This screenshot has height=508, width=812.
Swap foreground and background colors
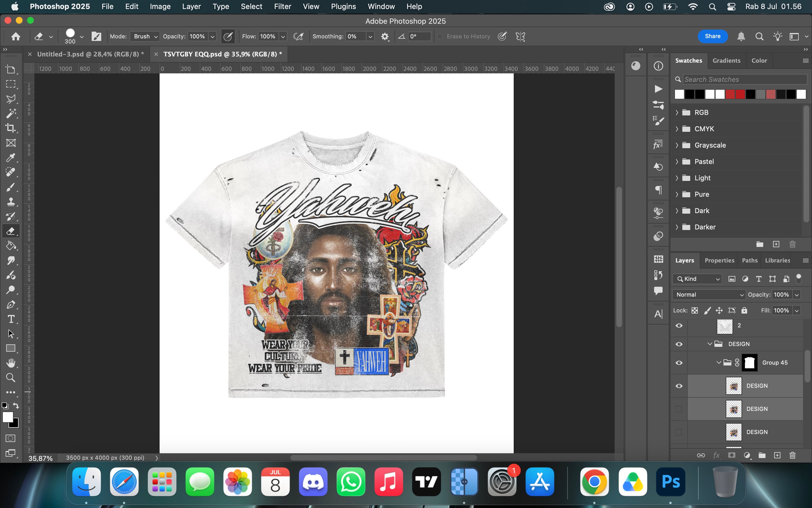point(16,406)
